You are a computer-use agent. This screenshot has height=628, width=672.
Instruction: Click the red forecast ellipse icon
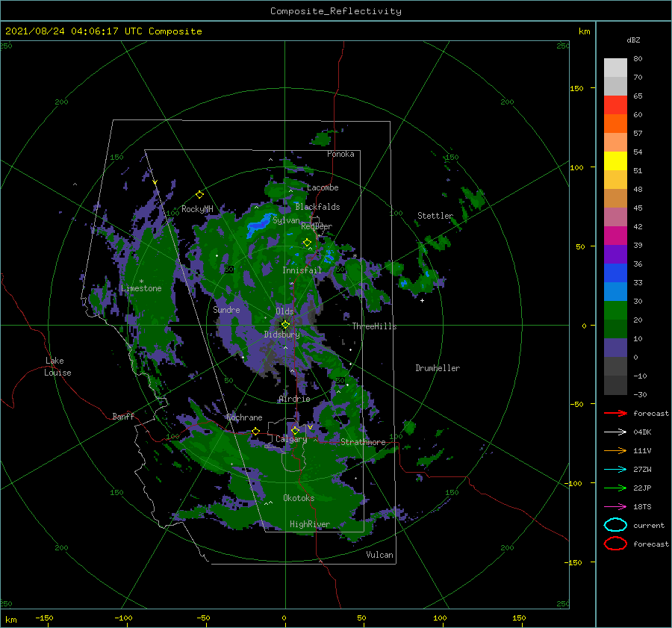(x=615, y=544)
